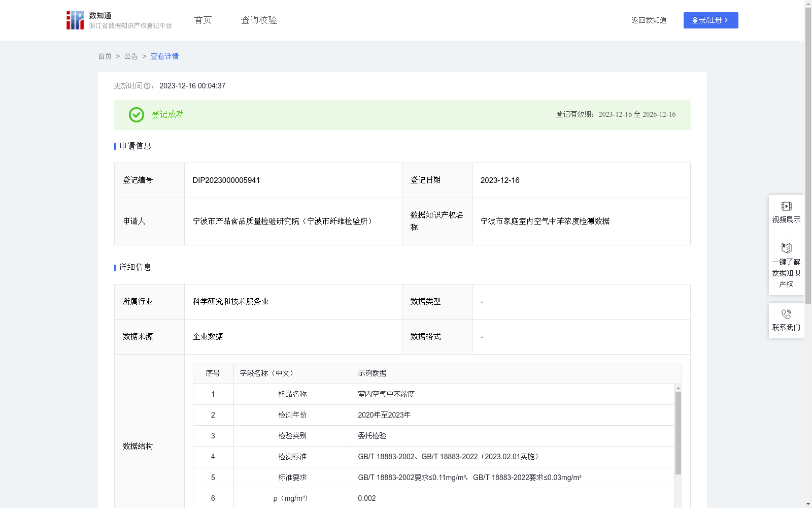Click the 检验类别 field cell

tap(293, 436)
